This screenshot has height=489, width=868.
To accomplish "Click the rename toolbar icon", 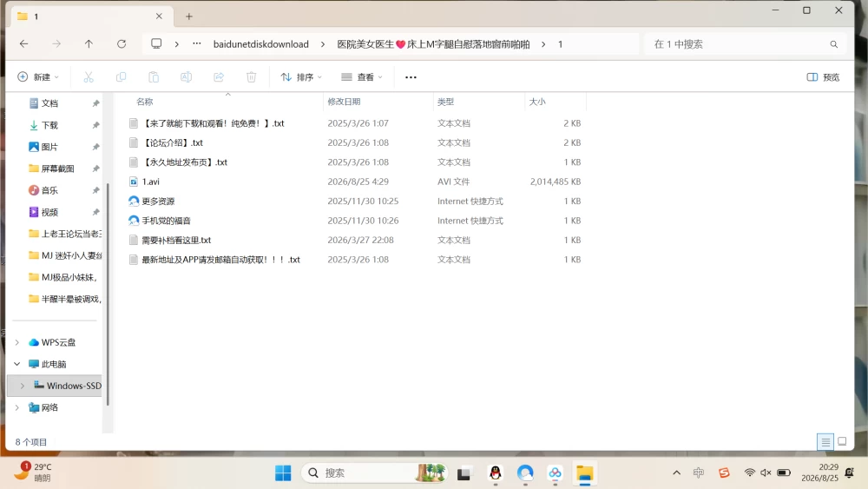I will 186,77.
